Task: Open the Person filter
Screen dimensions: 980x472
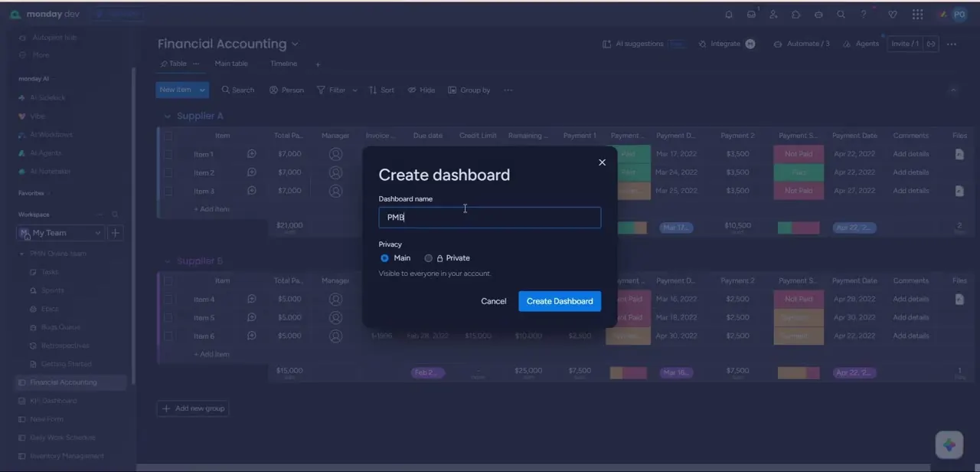Action: point(286,90)
